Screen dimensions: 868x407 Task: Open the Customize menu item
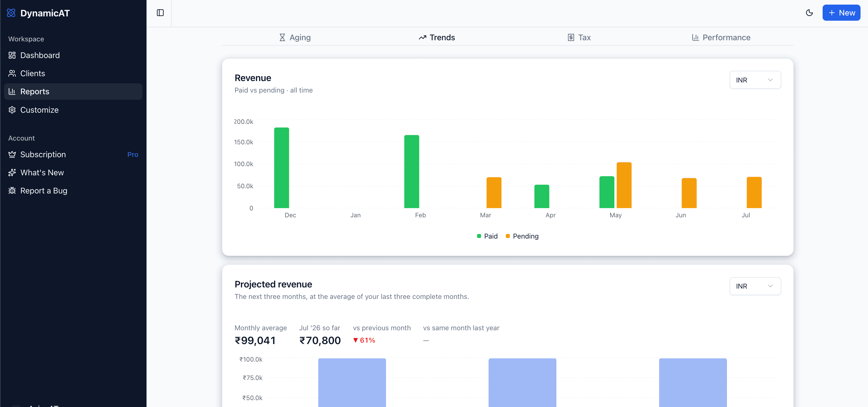[x=73, y=110]
